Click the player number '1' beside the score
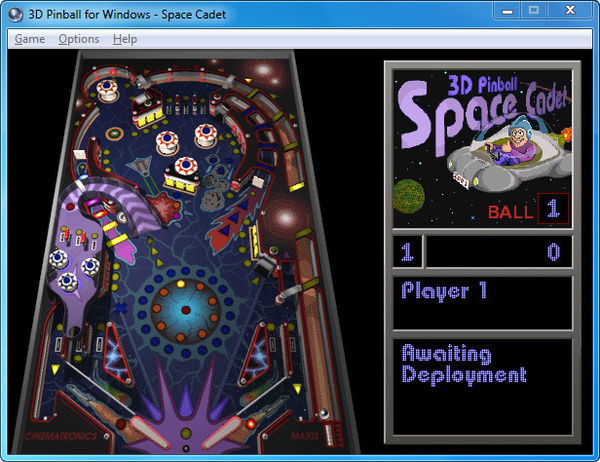 point(408,252)
